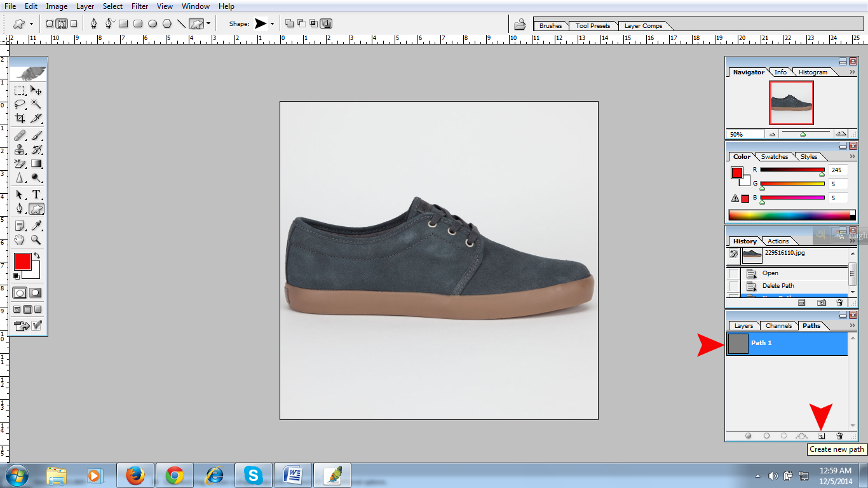
Task: Click the RGB color spectrum ramp
Action: [792, 215]
